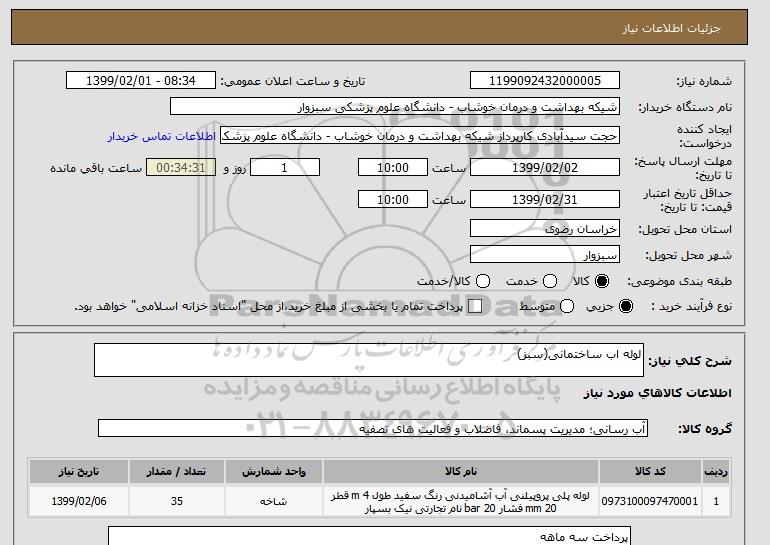Click the unit cell شاخه
Image resolution: width=770 pixels, height=545 pixels.
(x=274, y=501)
